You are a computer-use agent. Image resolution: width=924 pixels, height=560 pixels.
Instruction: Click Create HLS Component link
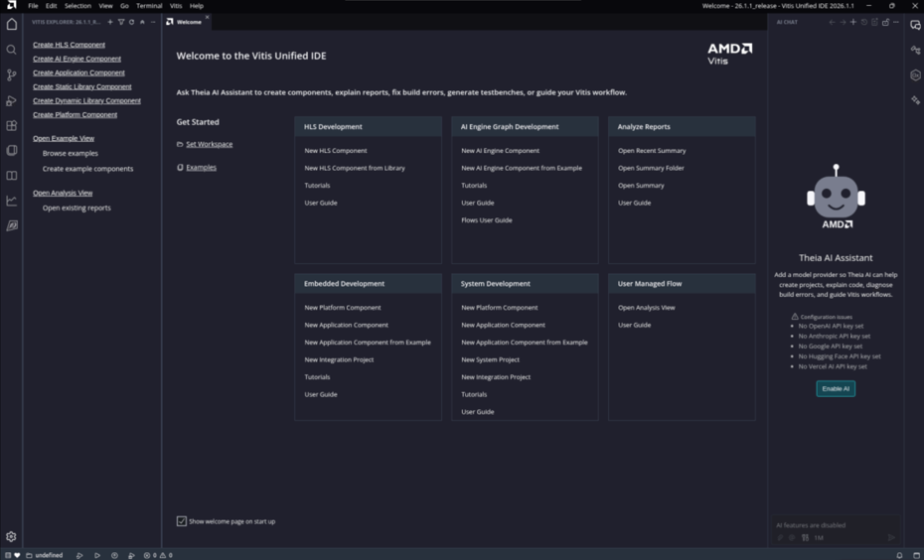[x=69, y=45]
